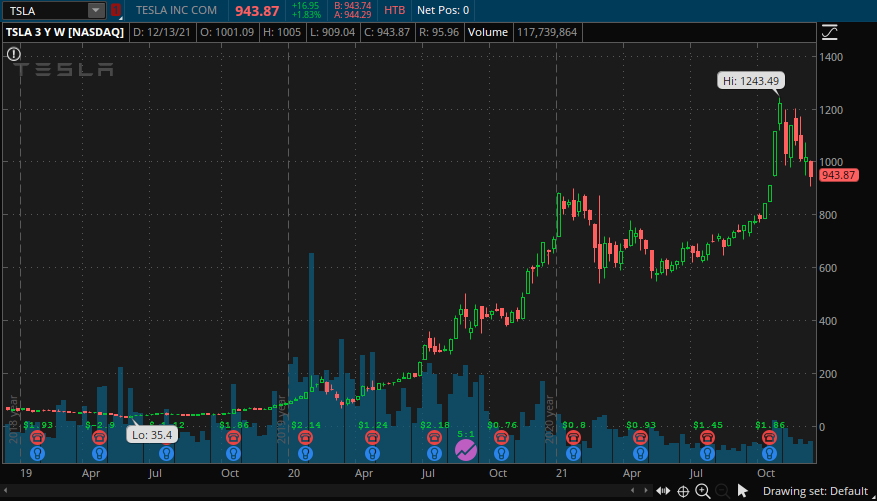The width and height of the screenshot is (877, 501).
Task: Click the blue bulb icon under $1.24
Action: (x=373, y=453)
